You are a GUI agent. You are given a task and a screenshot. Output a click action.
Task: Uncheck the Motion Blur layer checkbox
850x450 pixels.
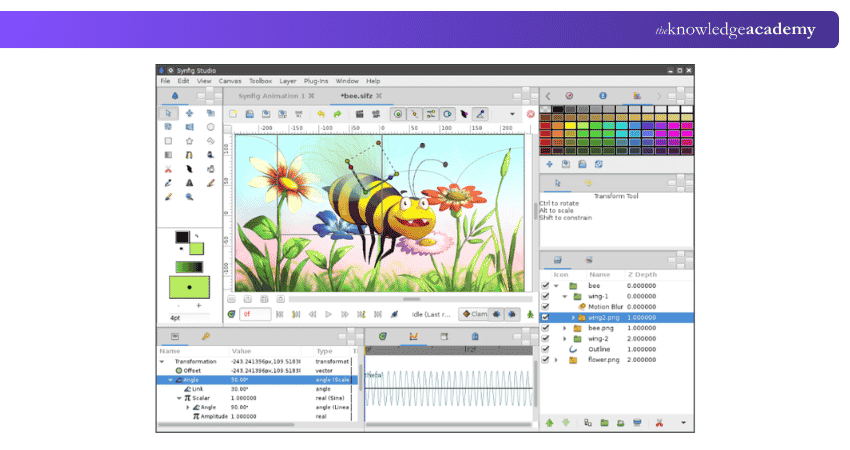[x=545, y=307]
